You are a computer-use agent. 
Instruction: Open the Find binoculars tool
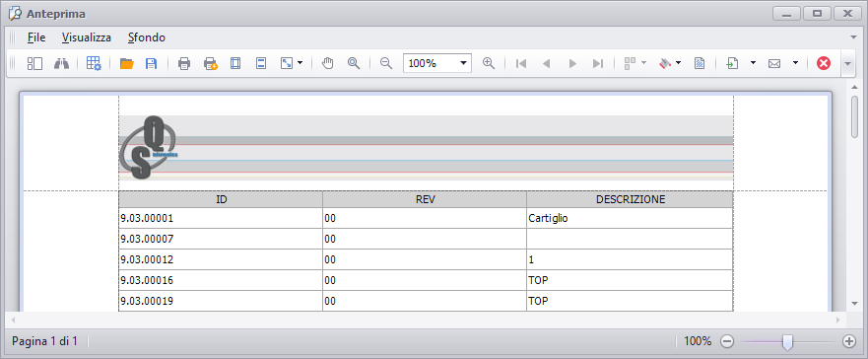pyautogui.click(x=61, y=64)
